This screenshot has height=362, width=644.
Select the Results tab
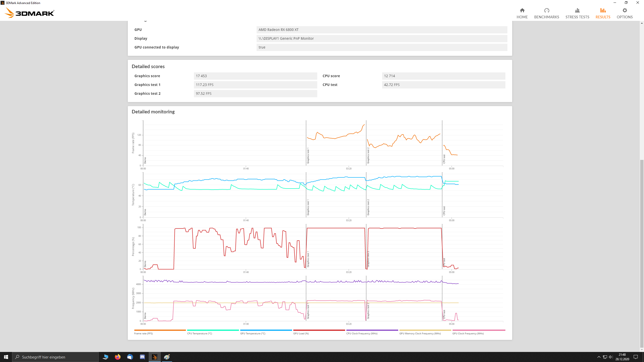click(603, 13)
